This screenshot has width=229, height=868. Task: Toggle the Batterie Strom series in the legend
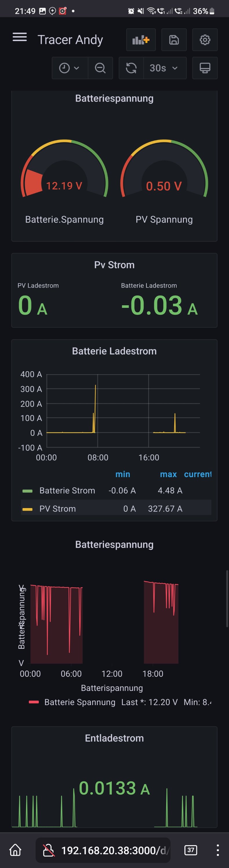(x=67, y=490)
